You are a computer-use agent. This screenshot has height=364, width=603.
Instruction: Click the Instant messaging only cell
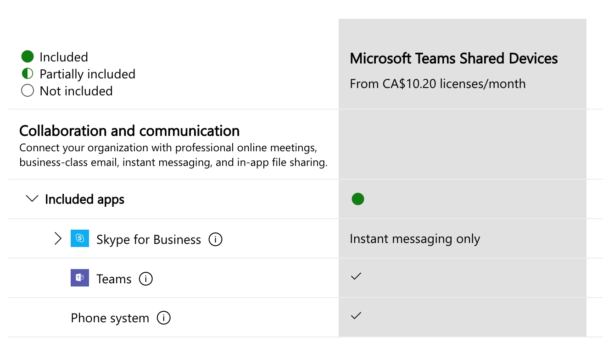pos(415,239)
